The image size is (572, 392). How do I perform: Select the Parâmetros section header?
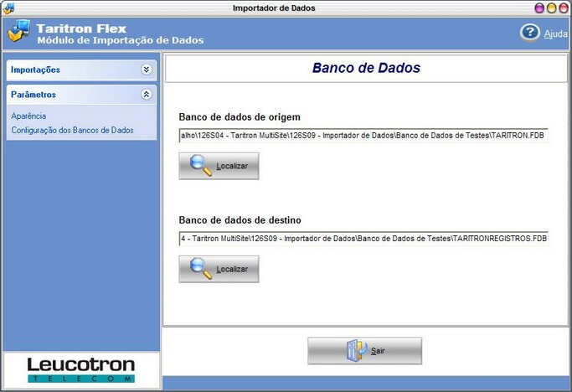(x=81, y=95)
